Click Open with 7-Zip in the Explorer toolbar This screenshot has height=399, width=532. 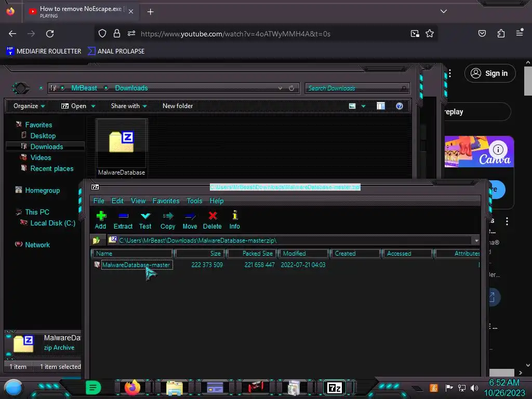[x=74, y=106]
